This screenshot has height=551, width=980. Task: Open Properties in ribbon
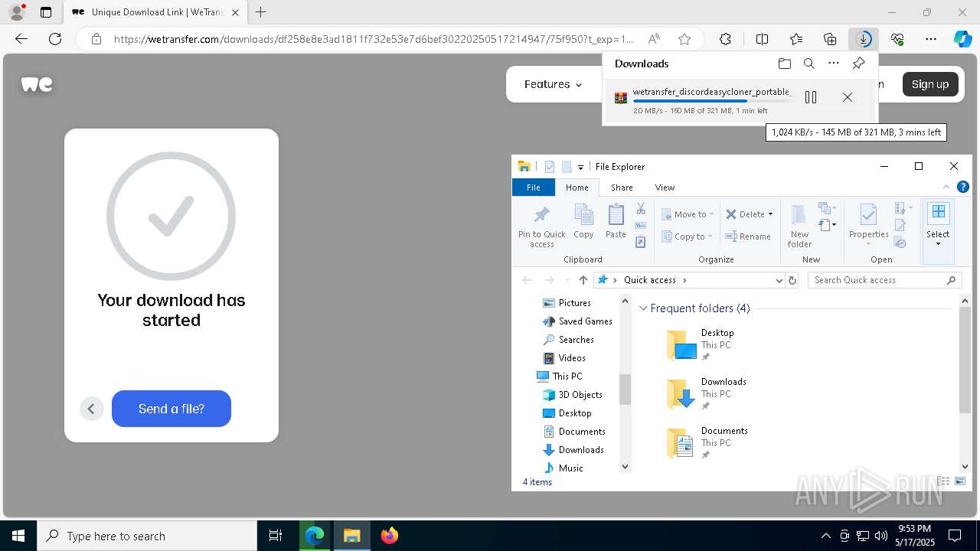tap(868, 224)
